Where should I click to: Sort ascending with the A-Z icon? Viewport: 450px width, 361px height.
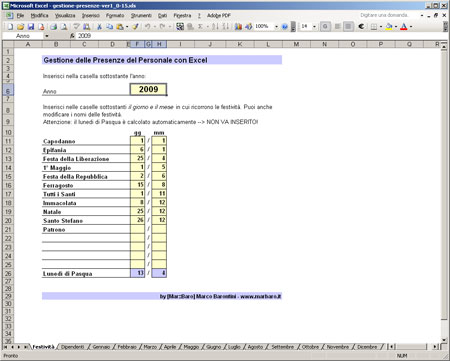tap(215, 27)
